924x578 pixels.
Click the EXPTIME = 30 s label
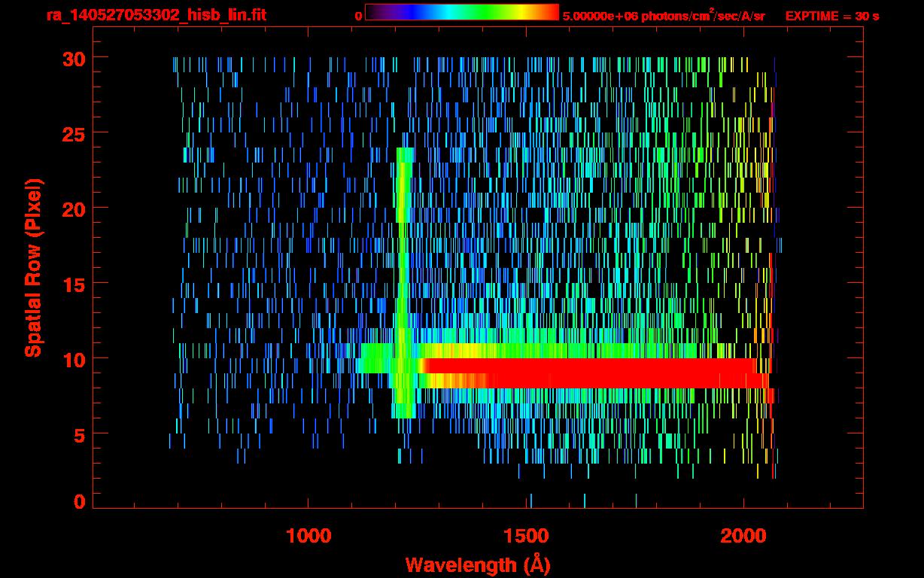click(832, 16)
